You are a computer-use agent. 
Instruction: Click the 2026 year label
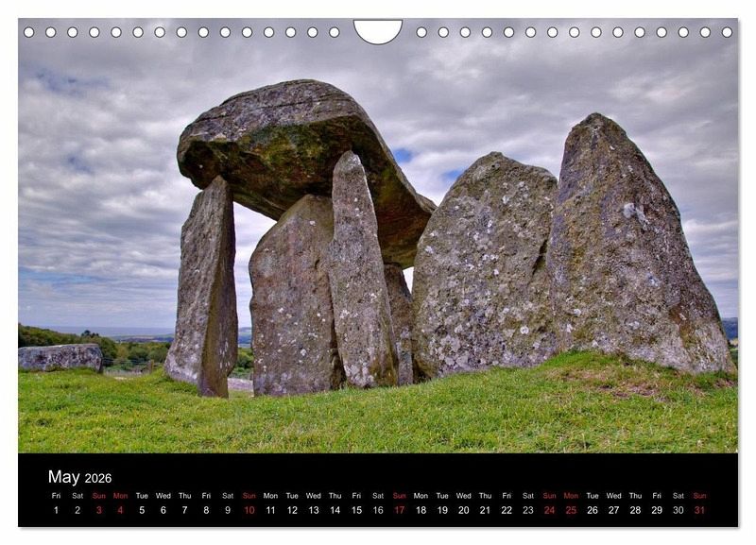(98, 478)
